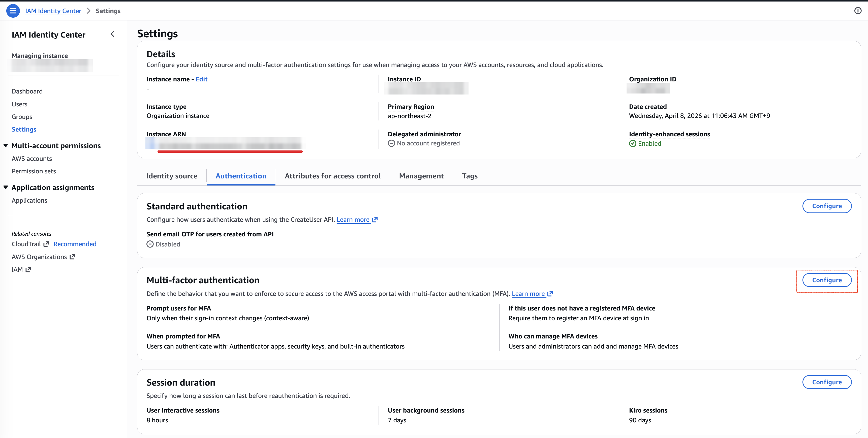
Task: Edit the instance name
Action: (202, 79)
